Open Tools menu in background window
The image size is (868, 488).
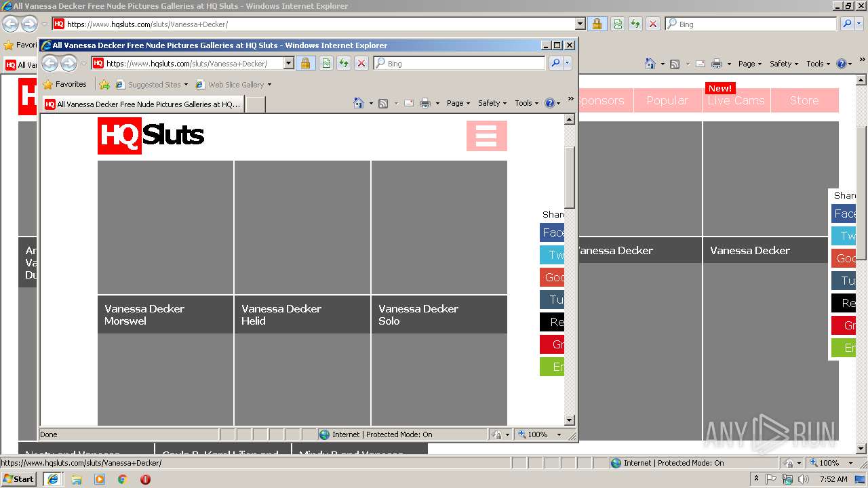(x=818, y=64)
